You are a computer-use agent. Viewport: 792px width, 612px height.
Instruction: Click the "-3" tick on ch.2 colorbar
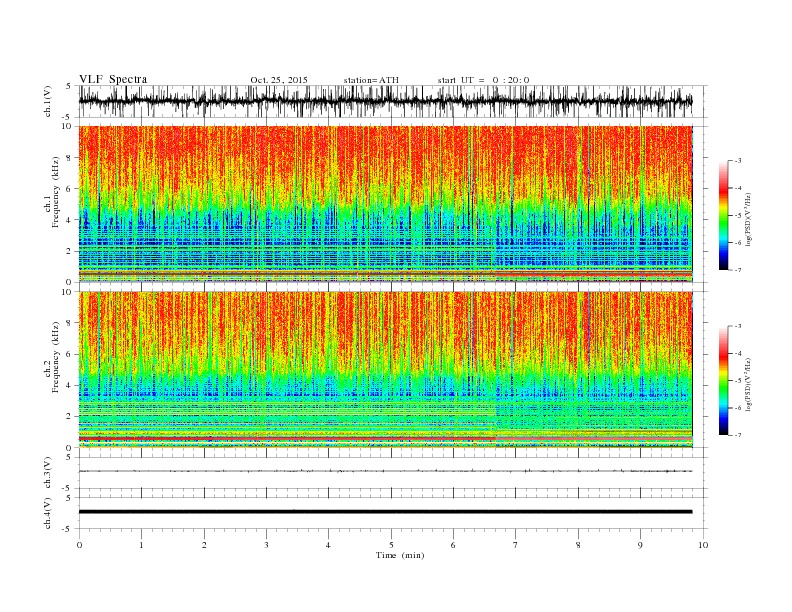pos(737,327)
